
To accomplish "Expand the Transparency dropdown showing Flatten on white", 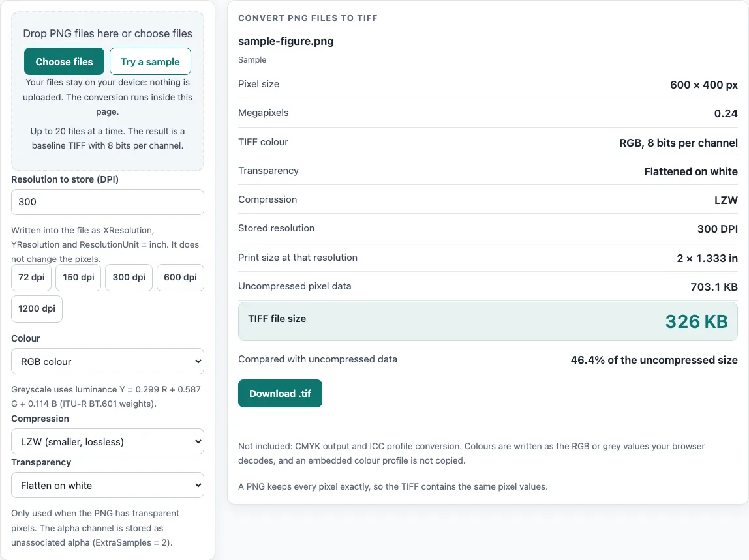I will pos(108,485).
